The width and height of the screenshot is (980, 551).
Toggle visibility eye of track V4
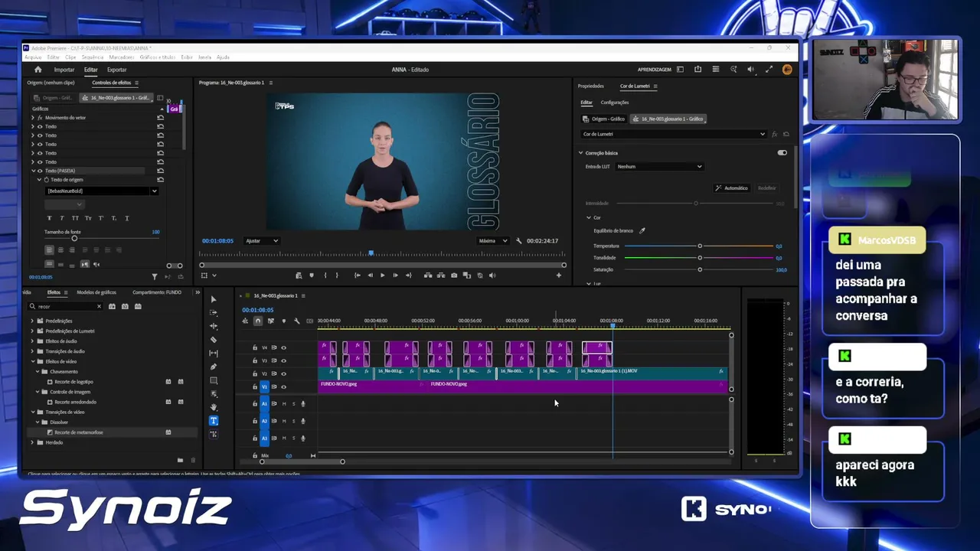pos(283,347)
